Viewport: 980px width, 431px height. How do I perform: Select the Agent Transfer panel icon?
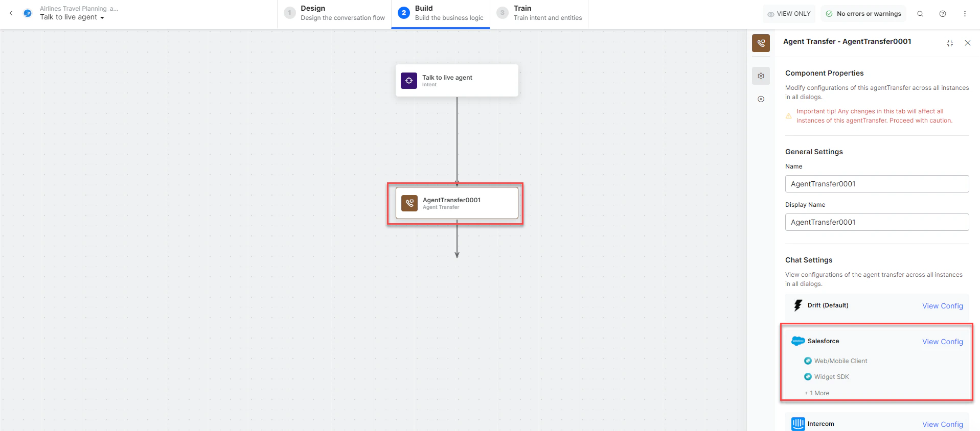click(761, 43)
